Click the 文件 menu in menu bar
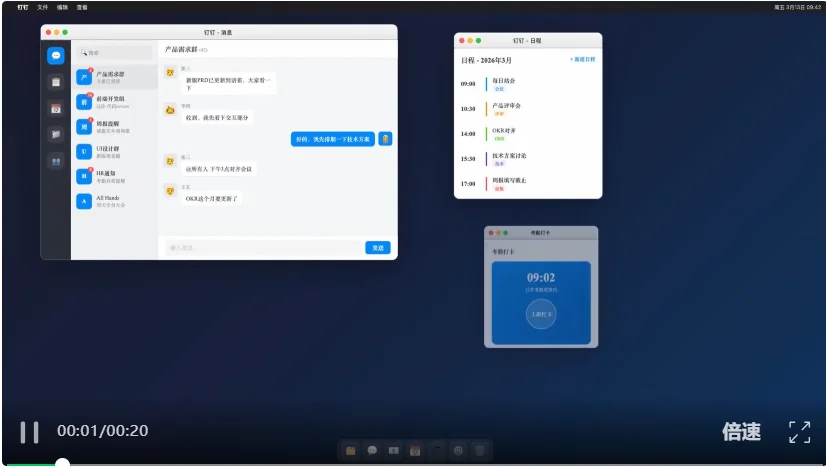The image size is (826, 468). pyautogui.click(x=42, y=7)
